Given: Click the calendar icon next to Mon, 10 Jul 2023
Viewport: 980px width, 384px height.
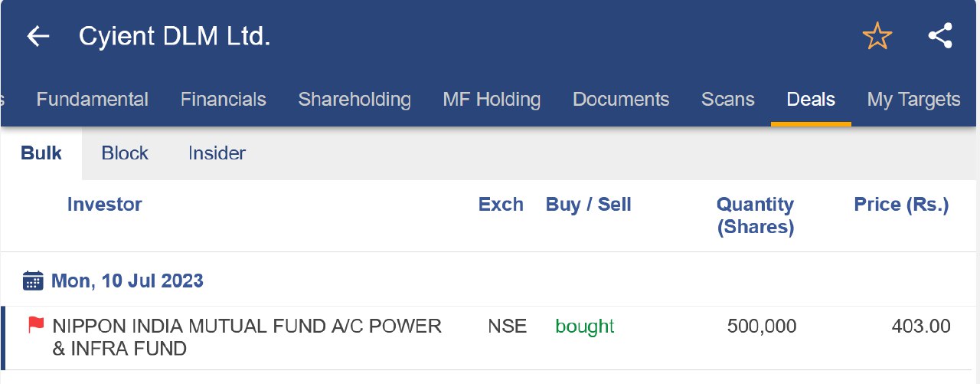Looking at the screenshot, I should (33, 281).
